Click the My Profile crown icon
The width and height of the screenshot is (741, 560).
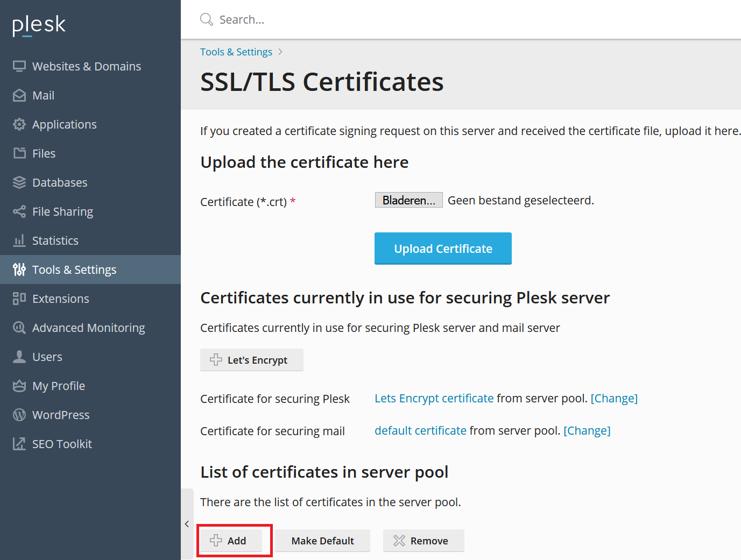pos(19,386)
